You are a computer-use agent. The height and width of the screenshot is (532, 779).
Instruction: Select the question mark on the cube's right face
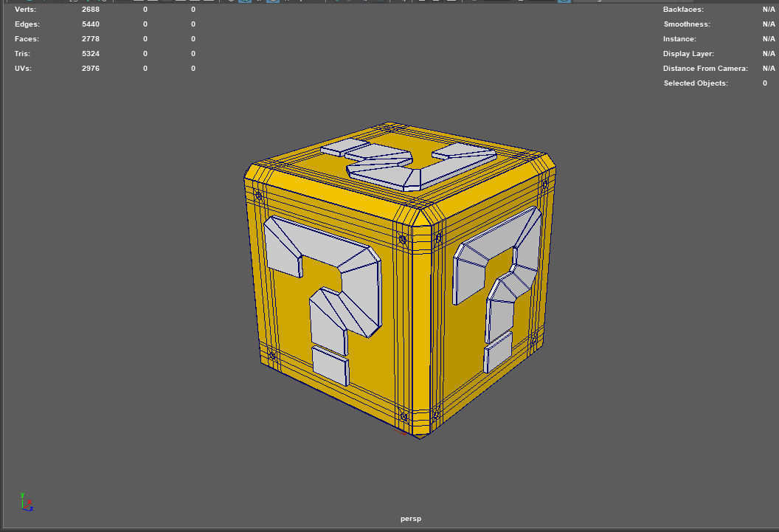[497, 288]
